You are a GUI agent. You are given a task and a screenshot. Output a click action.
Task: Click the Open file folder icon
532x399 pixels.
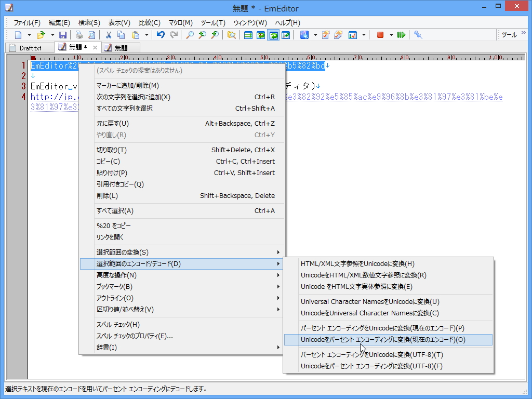click(41, 35)
